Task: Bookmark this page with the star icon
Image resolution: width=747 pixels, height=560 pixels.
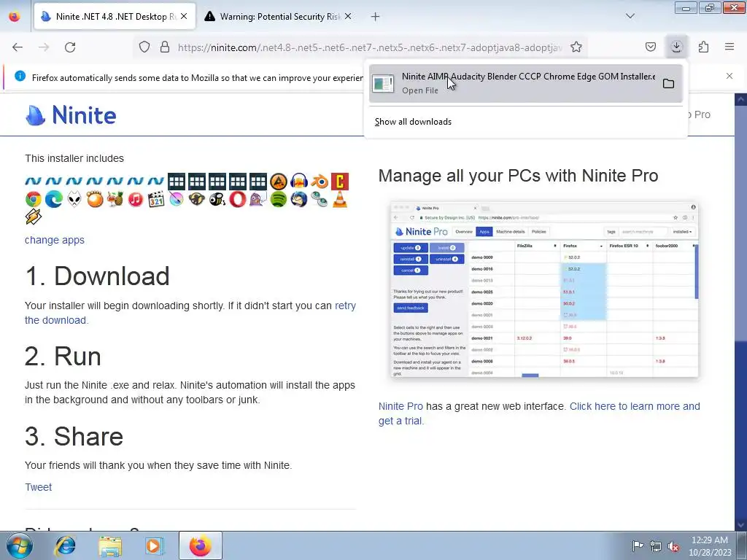Action: pyautogui.click(x=576, y=47)
